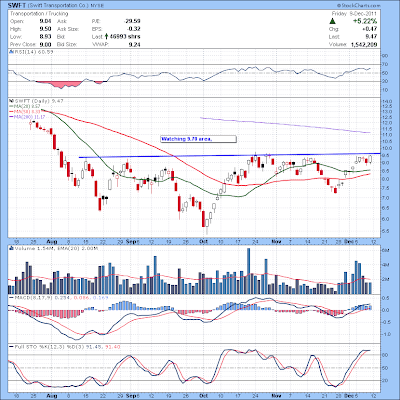Click the green up arrow beside 46693 shrs
The height and width of the screenshot is (400, 400).
coord(106,36)
